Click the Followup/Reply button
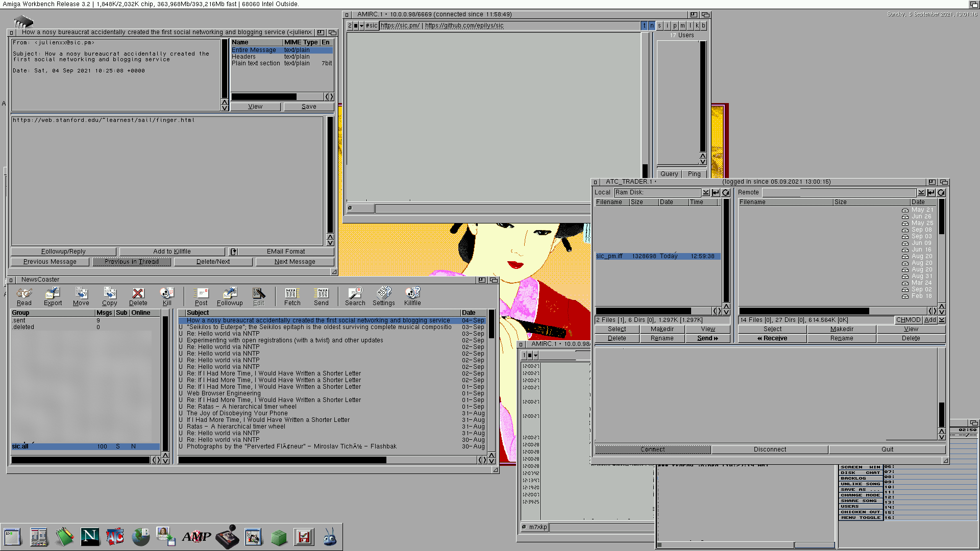This screenshot has width=980, height=551. [x=63, y=252]
